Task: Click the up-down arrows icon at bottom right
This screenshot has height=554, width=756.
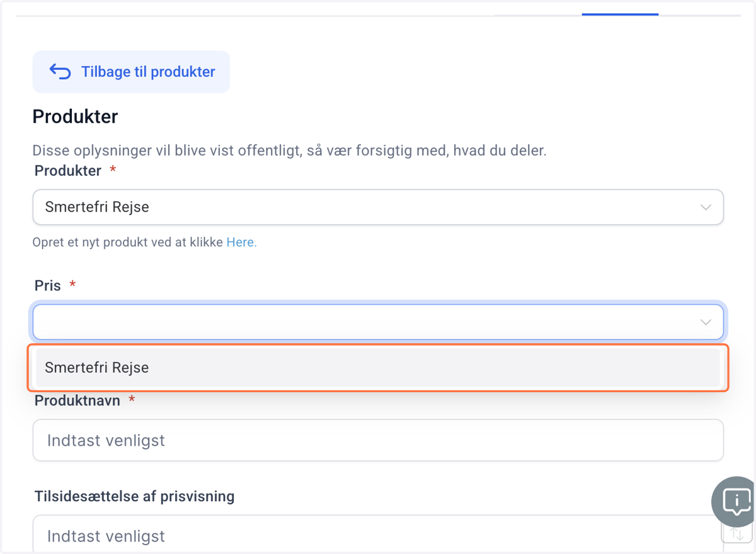Action: tap(737, 535)
